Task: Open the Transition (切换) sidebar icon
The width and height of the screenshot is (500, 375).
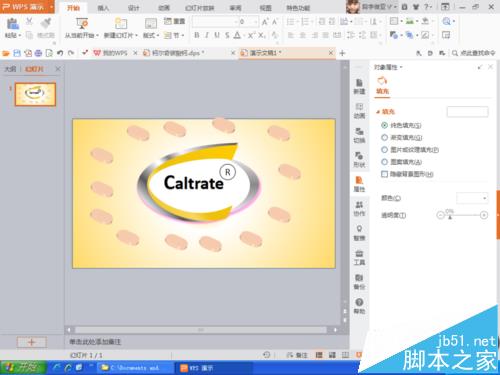Action: 359,135
